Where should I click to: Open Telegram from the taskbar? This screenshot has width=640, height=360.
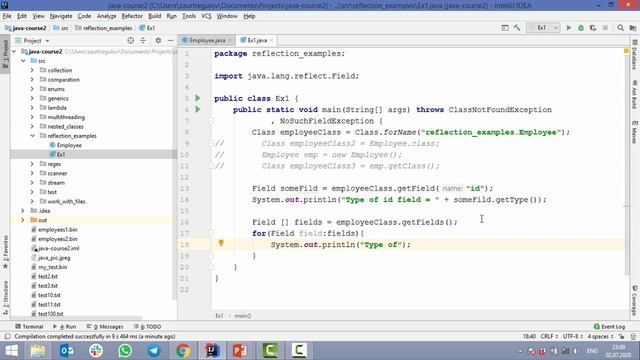tap(154, 351)
